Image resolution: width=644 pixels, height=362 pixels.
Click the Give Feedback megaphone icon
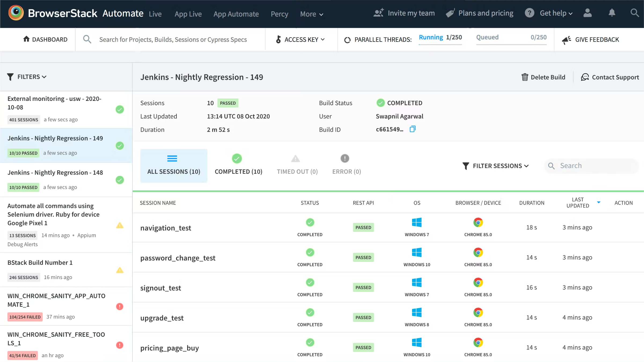[566, 40]
